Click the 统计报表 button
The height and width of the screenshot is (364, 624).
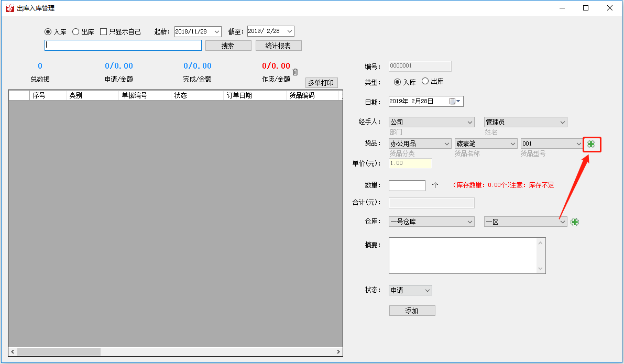tap(278, 46)
